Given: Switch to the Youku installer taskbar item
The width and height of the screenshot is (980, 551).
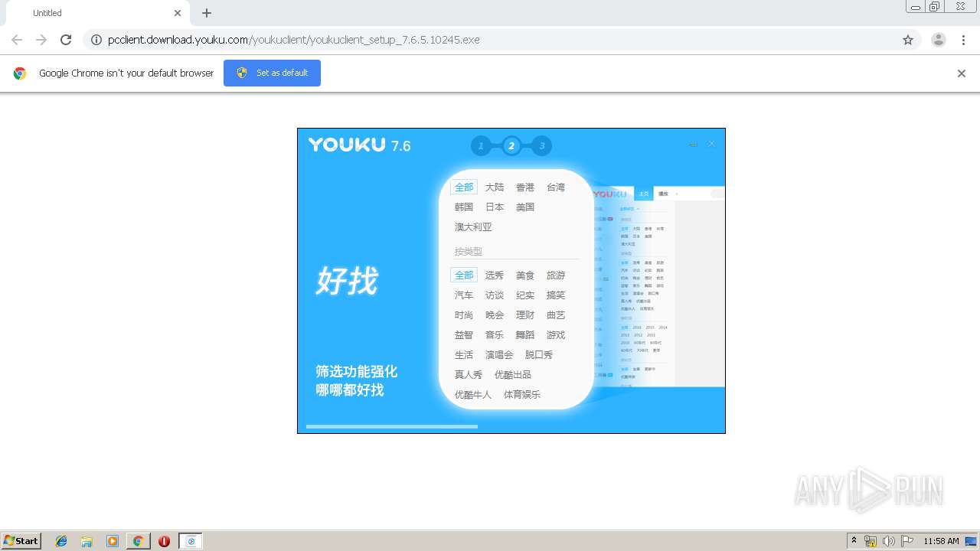Looking at the screenshot, I should coord(191,541).
